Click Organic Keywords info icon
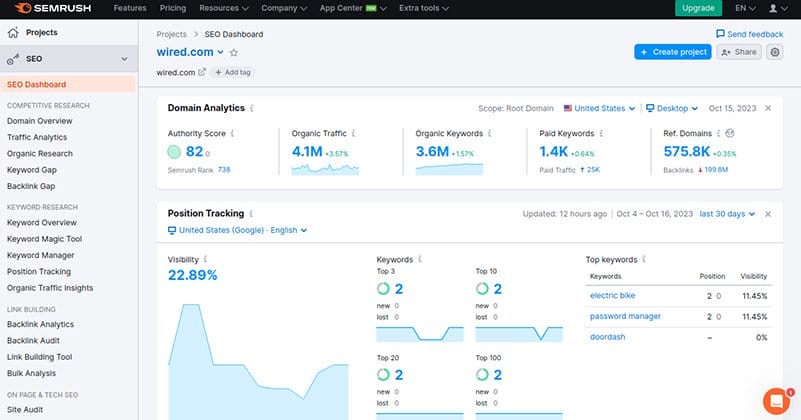 click(489, 133)
